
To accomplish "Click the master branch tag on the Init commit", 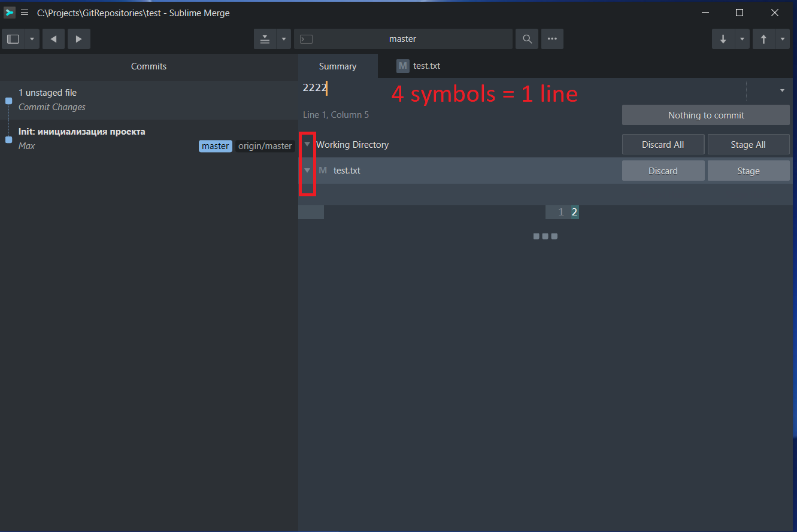I will pyautogui.click(x=215, y=145).
